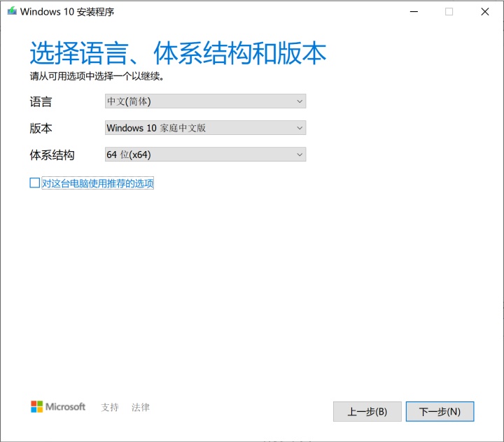
Task: Open the 版本 dropdown showing Windows 10 家庭中文版
Action: pos(205,128)
